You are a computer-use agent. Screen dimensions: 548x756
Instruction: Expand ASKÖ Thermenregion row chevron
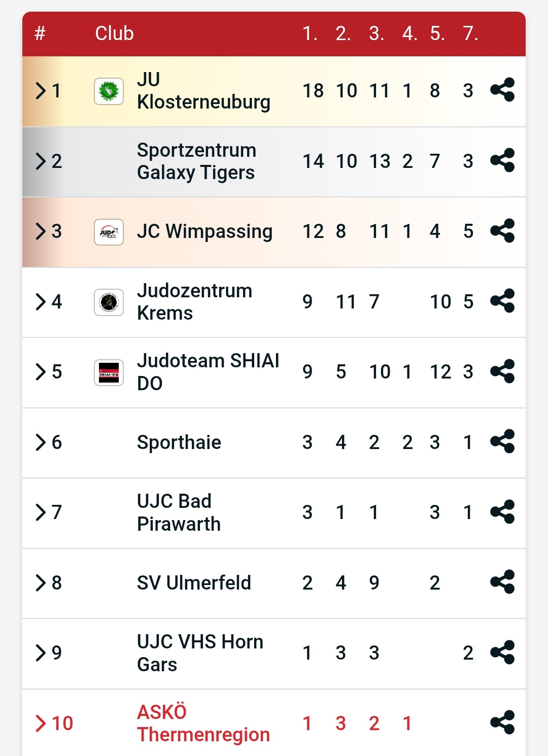41,724
